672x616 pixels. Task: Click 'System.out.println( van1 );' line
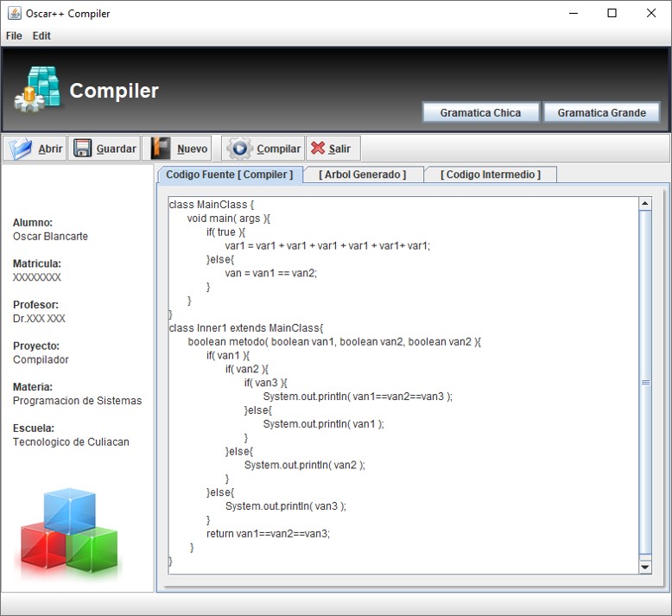click(x=324, y=424)
